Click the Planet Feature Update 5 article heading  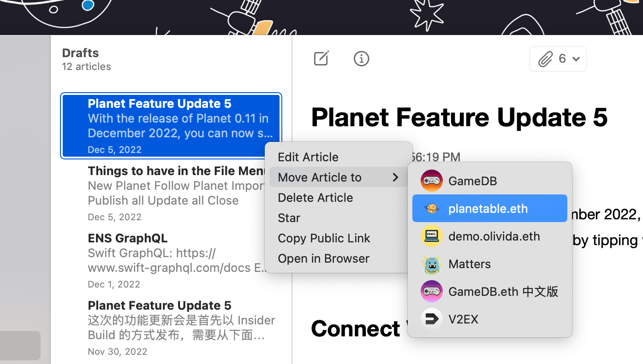pyautogui.click(x=459, y=117)
